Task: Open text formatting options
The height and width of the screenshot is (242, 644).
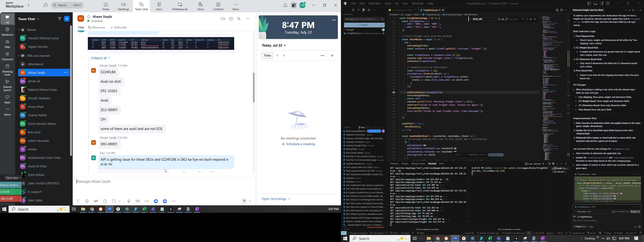Action: click(78, 201)
